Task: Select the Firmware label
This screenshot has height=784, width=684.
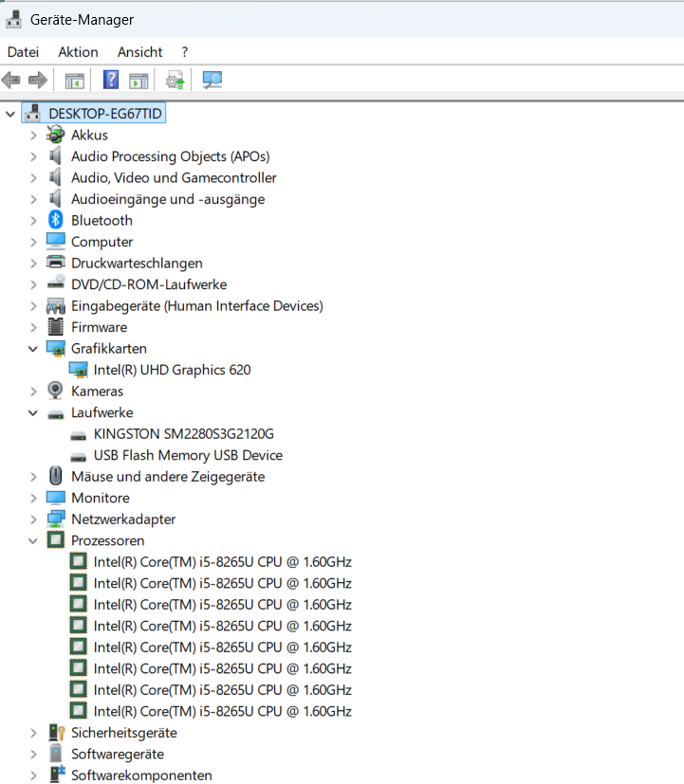Action: point(99,327)
